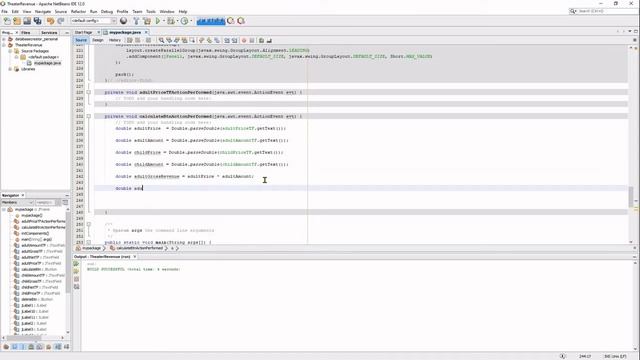640x360 pixels.
Task: Toggle Sort by Name in Navigator
Action: coord(58,347)
